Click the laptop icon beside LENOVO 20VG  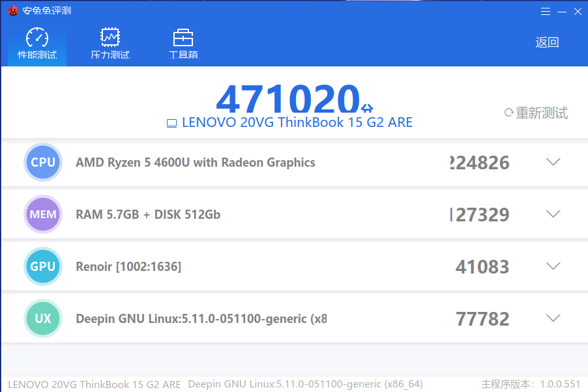171,123
